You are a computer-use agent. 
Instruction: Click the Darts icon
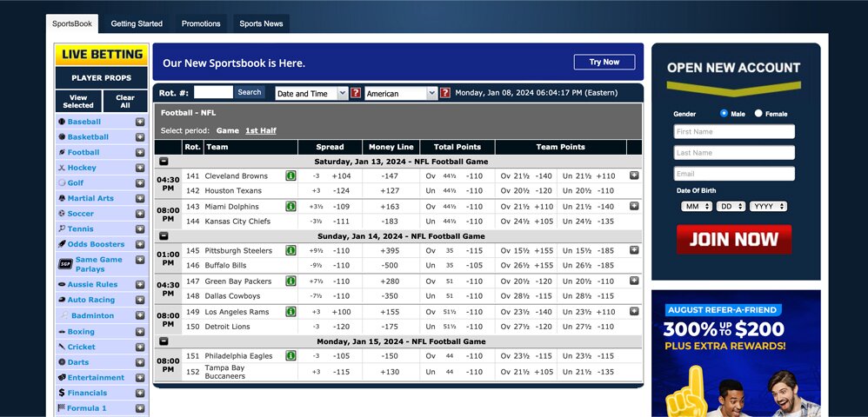[62, 362]
